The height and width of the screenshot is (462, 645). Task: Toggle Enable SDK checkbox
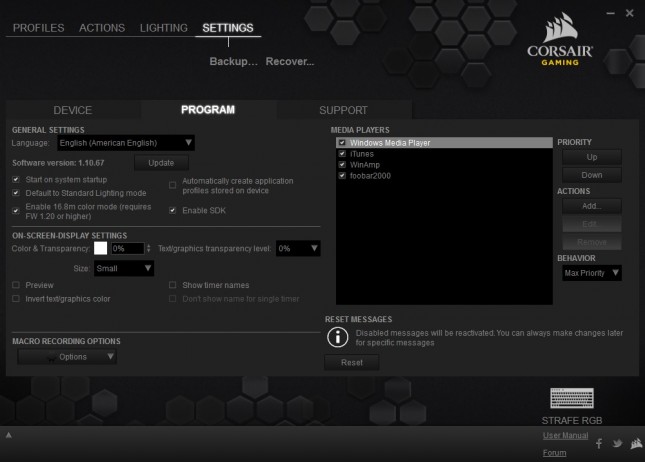pos(172,210)
